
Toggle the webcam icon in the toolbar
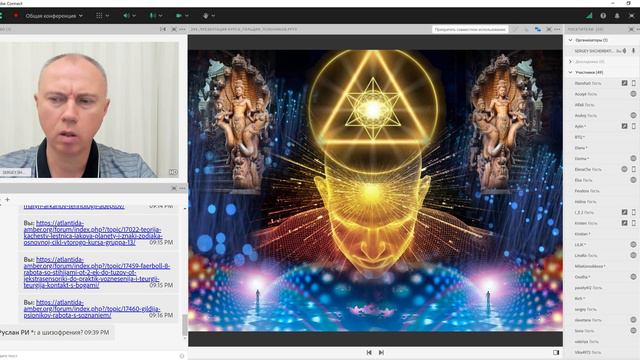(x=179, y=16)
